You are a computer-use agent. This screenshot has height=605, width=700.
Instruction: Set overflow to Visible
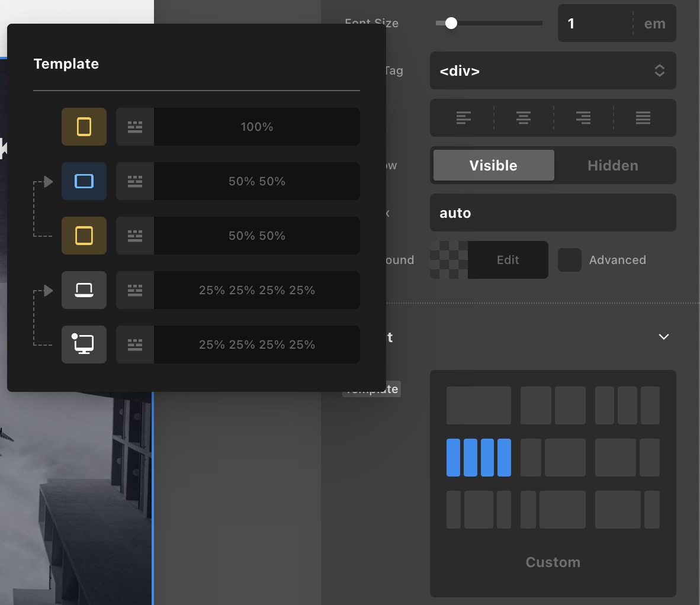click(x=493, y=165)
